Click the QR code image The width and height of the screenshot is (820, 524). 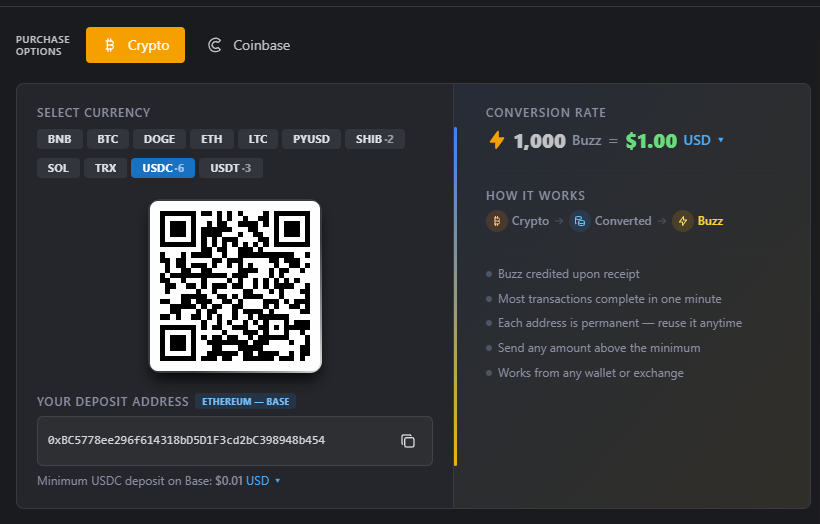click(x=235, y=286)
